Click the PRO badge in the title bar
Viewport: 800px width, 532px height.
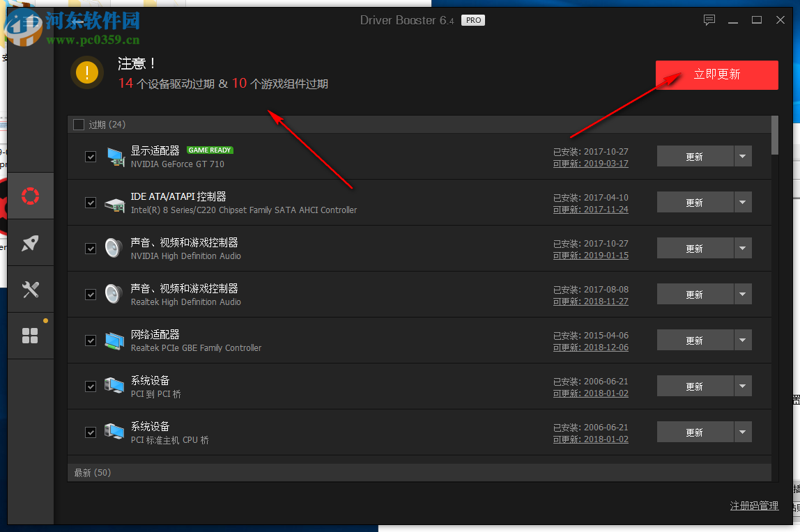pos(473,20)
